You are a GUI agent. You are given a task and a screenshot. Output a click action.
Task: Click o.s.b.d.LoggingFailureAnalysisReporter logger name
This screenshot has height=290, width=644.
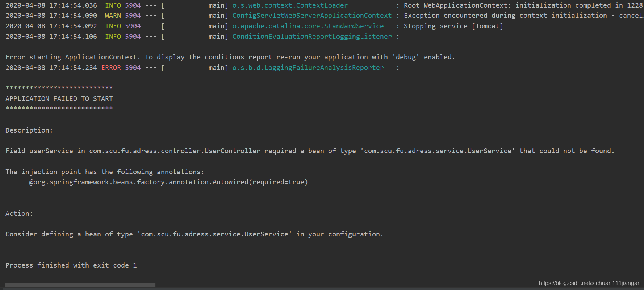308,68
